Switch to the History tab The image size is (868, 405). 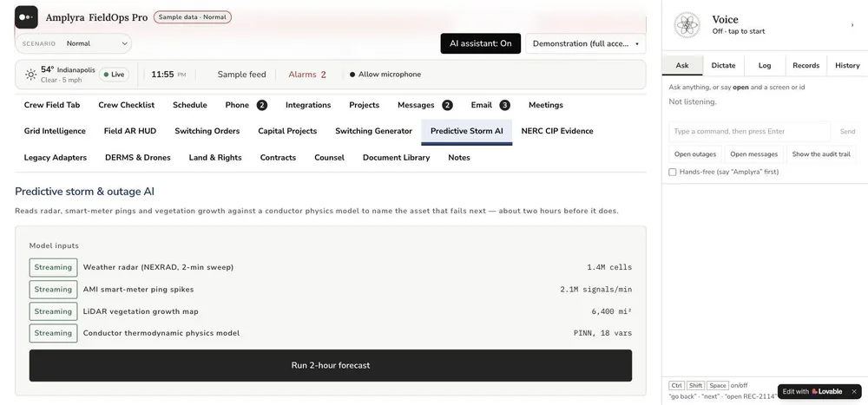coord(847,65)
